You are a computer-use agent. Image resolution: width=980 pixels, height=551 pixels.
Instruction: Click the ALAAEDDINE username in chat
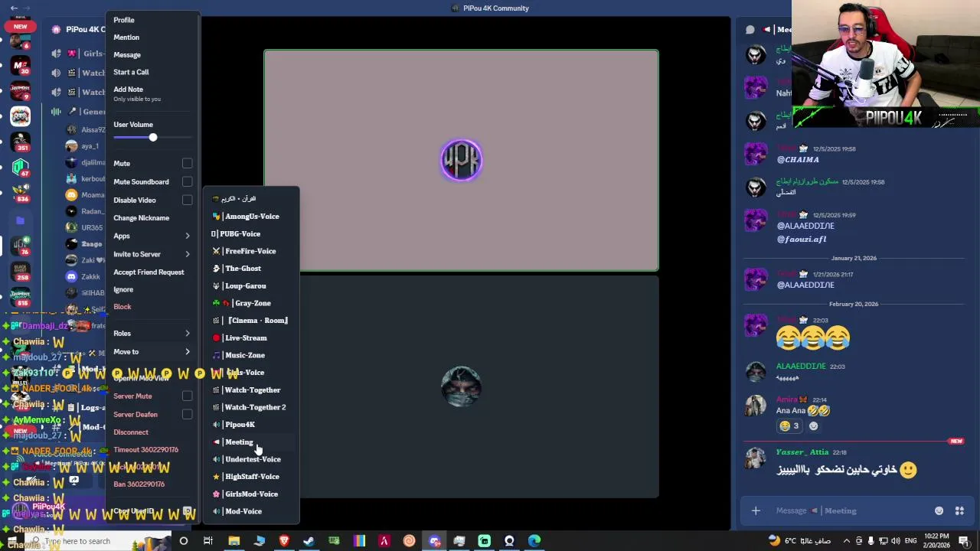pos(801,367)
